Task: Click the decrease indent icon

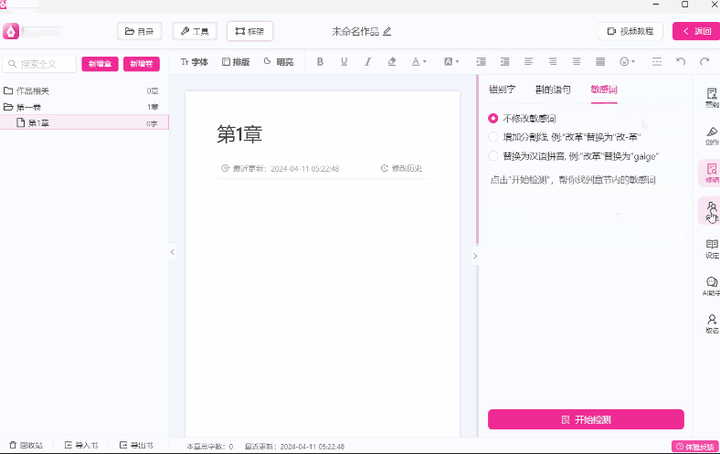Action: [x=505, y=62]
